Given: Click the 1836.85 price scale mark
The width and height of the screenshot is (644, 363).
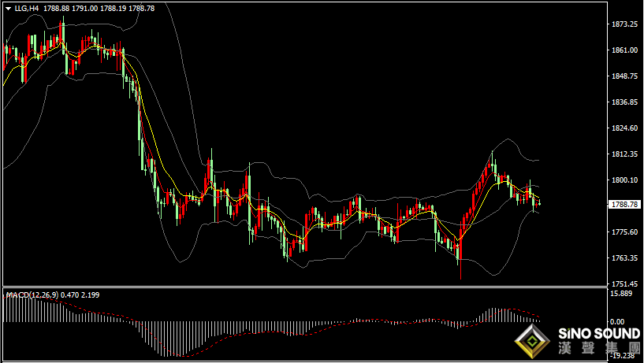Looking at the screenshot, I should [624, 102].
